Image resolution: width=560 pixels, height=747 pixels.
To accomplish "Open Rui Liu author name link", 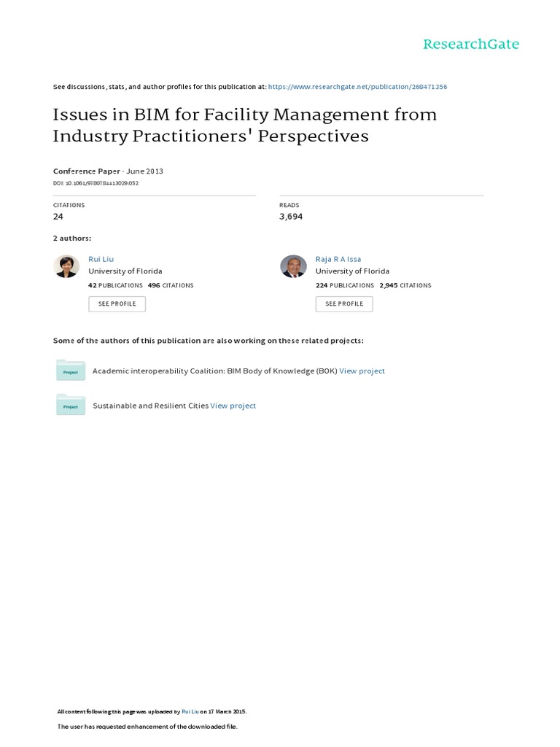I will click(101, 259).
